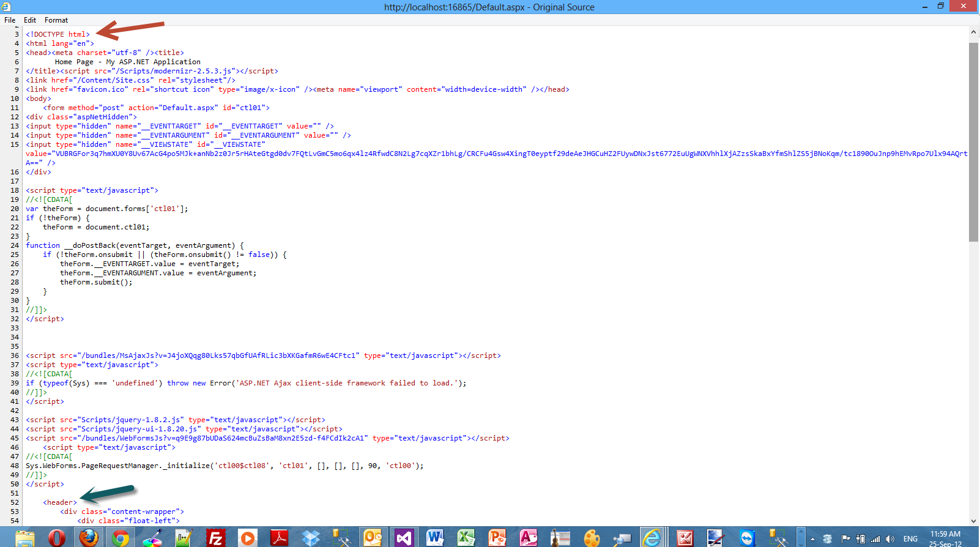
Task: Open Notepad++ from the taskbar
Action: coord(184,538)
